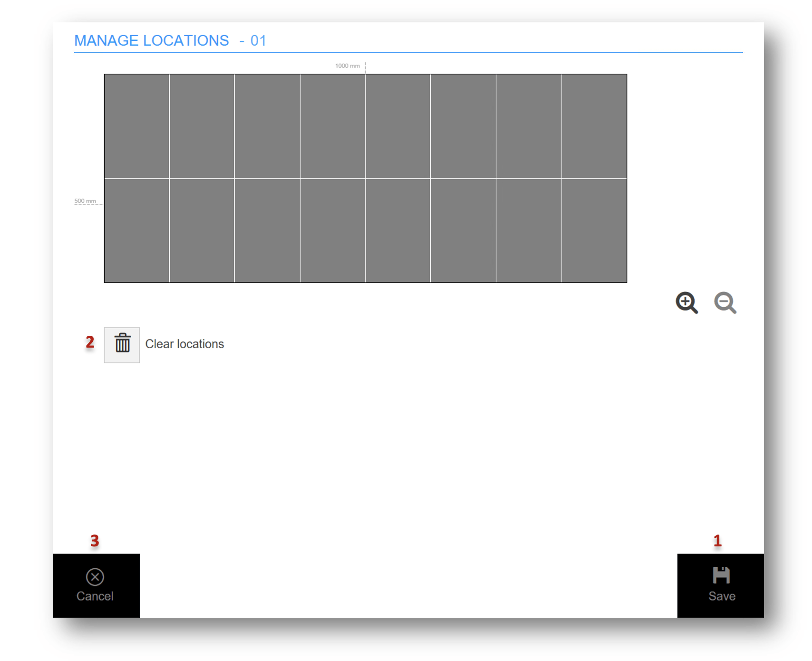
Task: Zoom in on the location grid
Action: click(x=686, y=303)
